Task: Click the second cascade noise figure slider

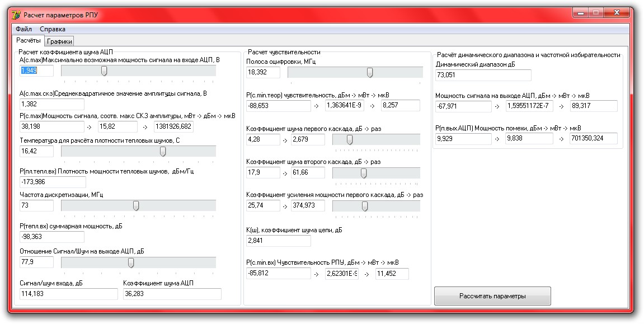Action: click(376, 173)
